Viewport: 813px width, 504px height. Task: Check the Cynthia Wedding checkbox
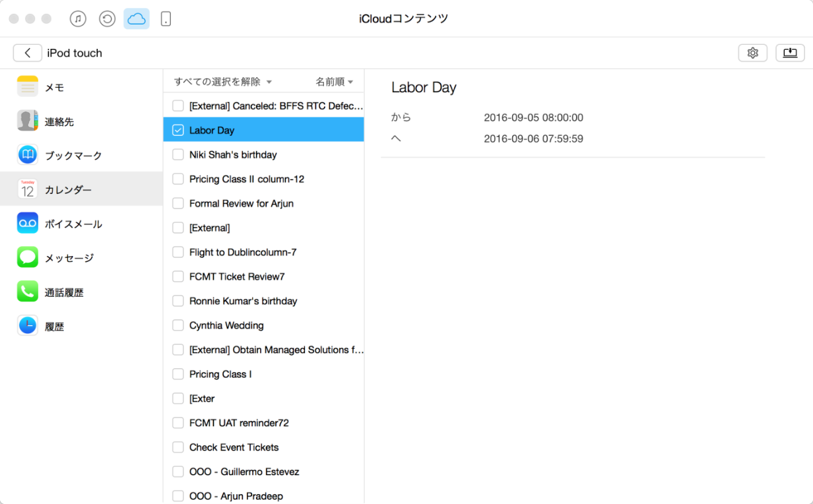(x=178, y=325)
